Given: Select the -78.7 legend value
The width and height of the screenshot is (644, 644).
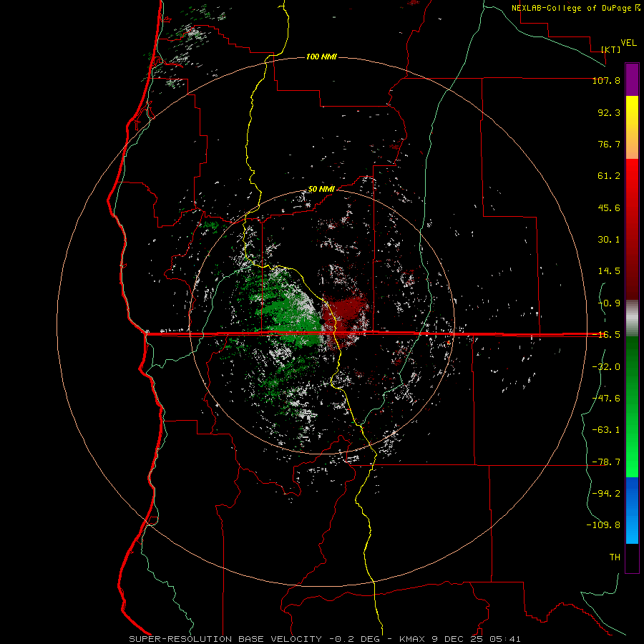Looking at the screenshot, I should (x=606, y=462).
